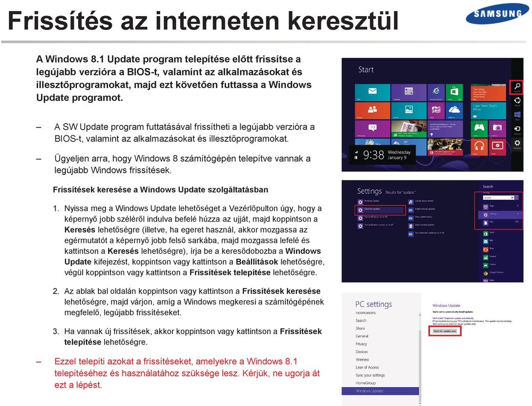Open the SkyDrive cloud tile
532x406 pixels.
(454, 111)
